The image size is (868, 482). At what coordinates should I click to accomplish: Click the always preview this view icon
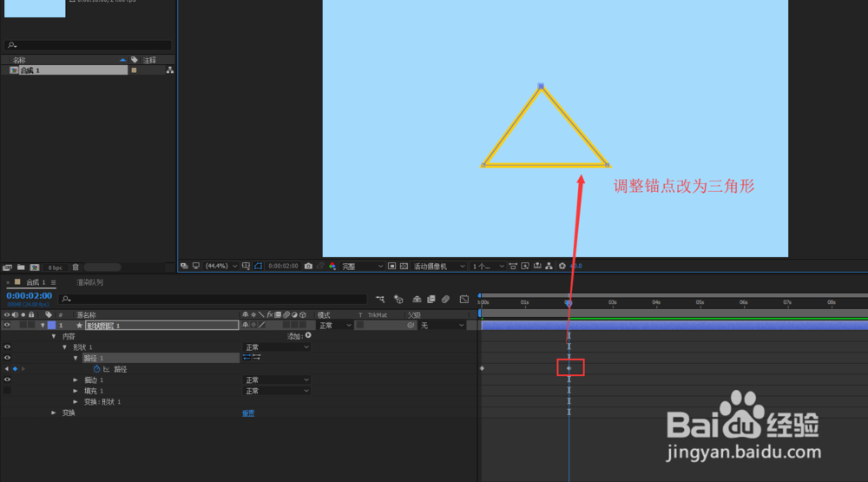coord(184,267)
